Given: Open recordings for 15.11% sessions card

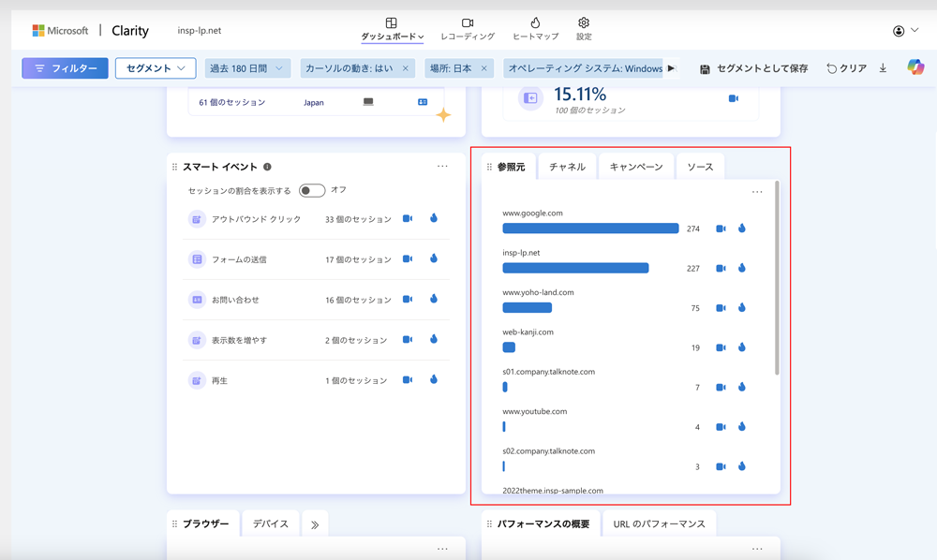Looking at the screenshot, I should pos(734,98).
